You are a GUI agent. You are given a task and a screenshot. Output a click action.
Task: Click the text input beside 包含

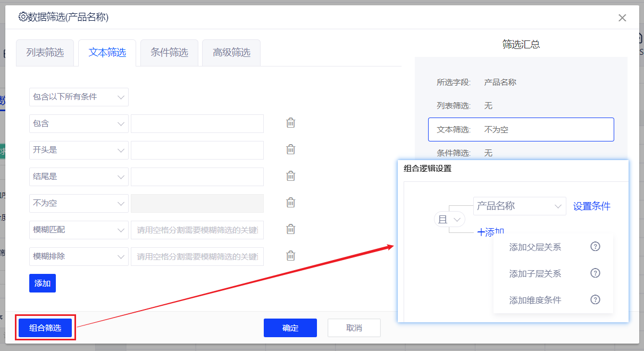[x=197, y=123]
